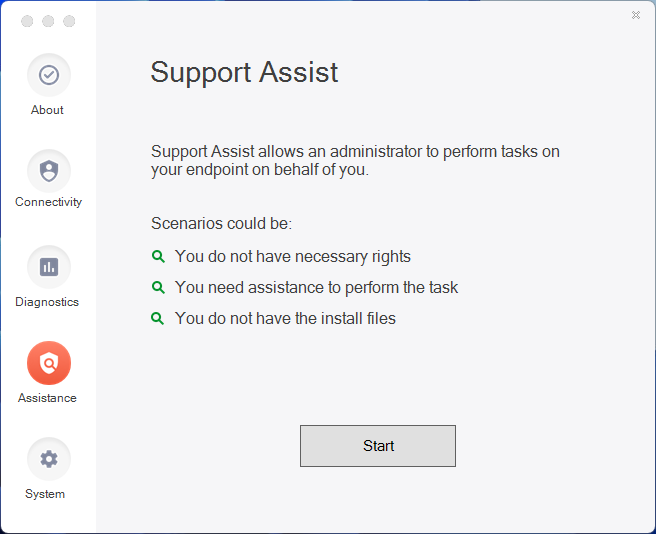This screenshot has height=534, width=656.
Task: Open the Diagnostics chart icon
Action: tap(49, 267)
